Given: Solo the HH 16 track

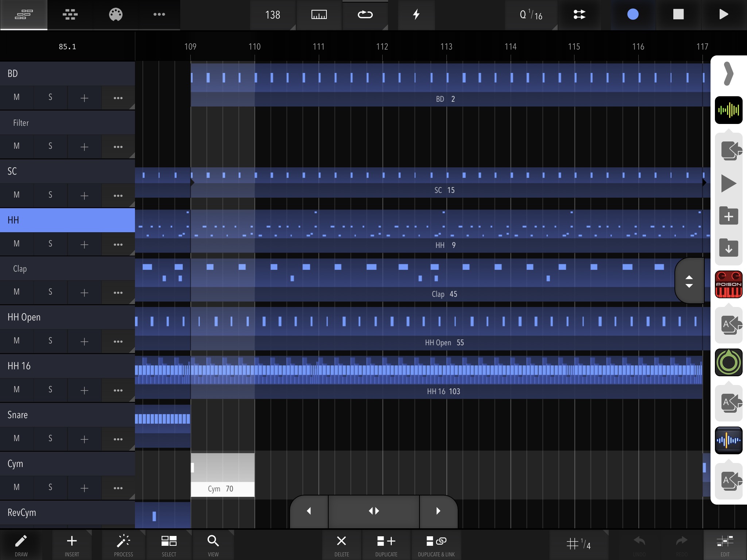Looking at the screenshot, I should pos(50,390).
